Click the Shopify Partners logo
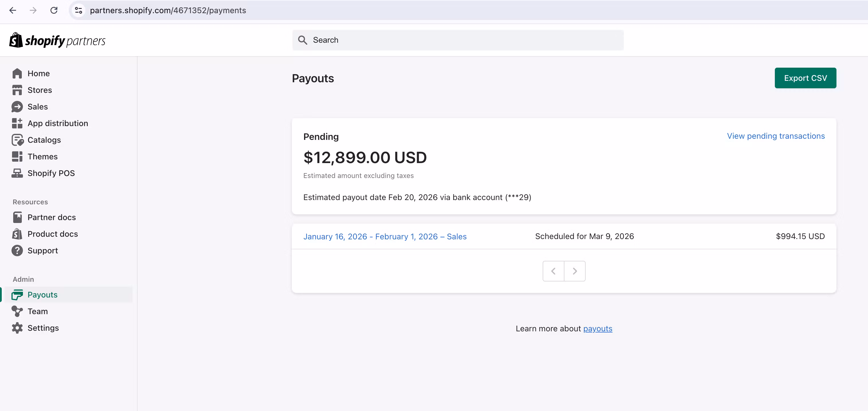 pos(57,40)
